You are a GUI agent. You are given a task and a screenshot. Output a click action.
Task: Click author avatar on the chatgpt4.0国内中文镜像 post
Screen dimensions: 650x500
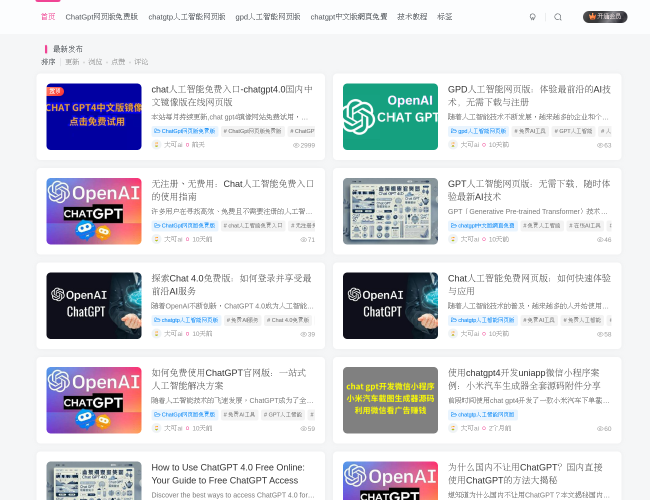coord(156,145)
